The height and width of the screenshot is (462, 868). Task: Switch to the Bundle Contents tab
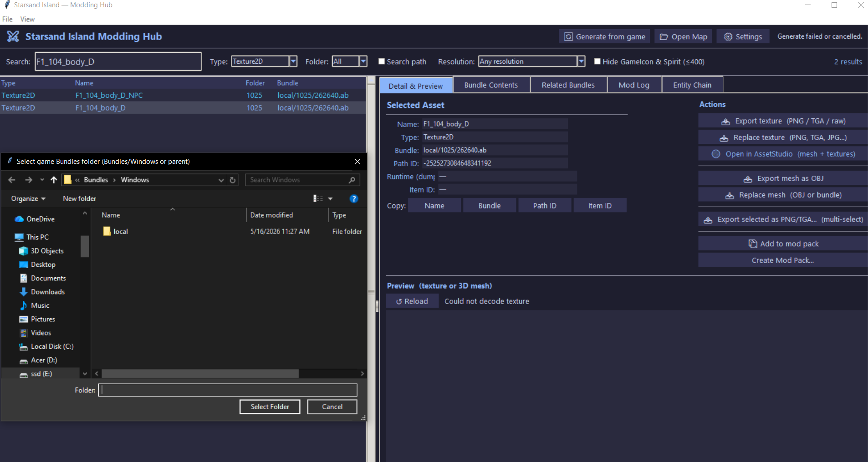(491, 85)
